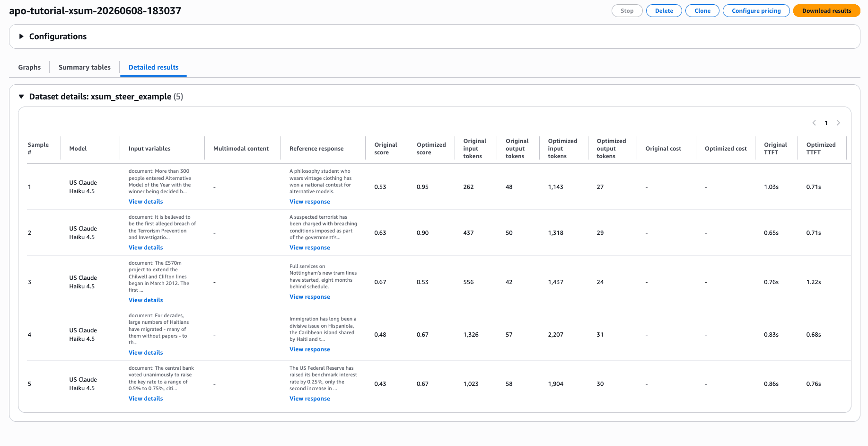Delete this optimization job
The height and width of the screenshot is (446, 868).
664,11
